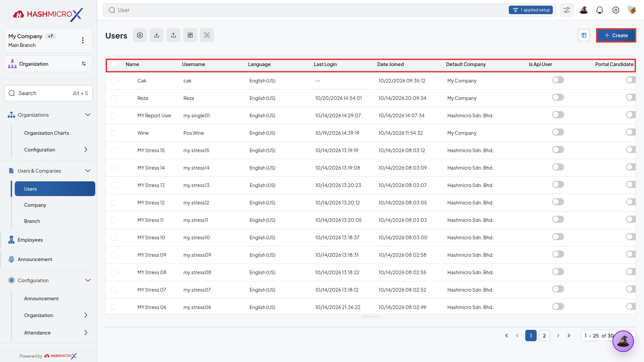Go to the last page with double arrow
This screenshot has height=362, width=644.
pos(569,336)
